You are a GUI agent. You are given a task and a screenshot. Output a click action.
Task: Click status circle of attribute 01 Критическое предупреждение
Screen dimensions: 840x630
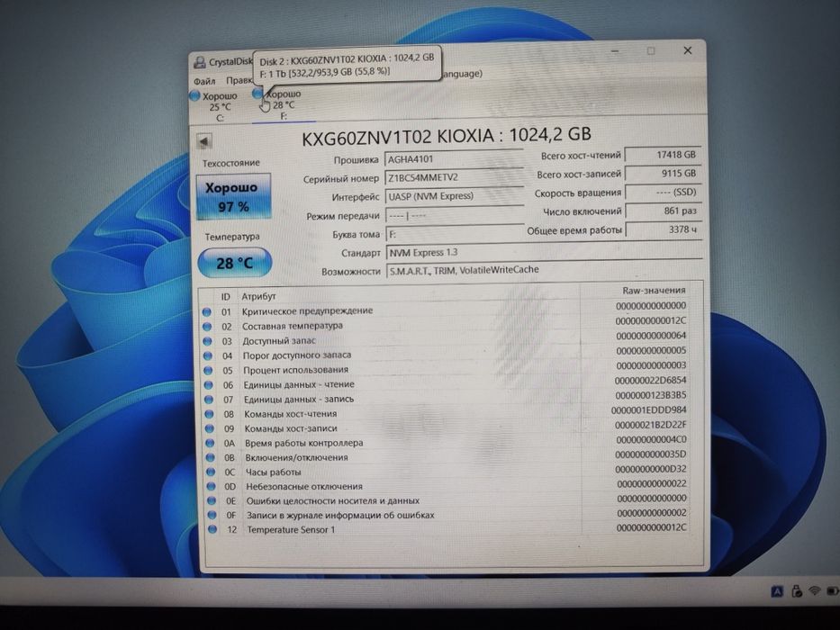[207, 311]
